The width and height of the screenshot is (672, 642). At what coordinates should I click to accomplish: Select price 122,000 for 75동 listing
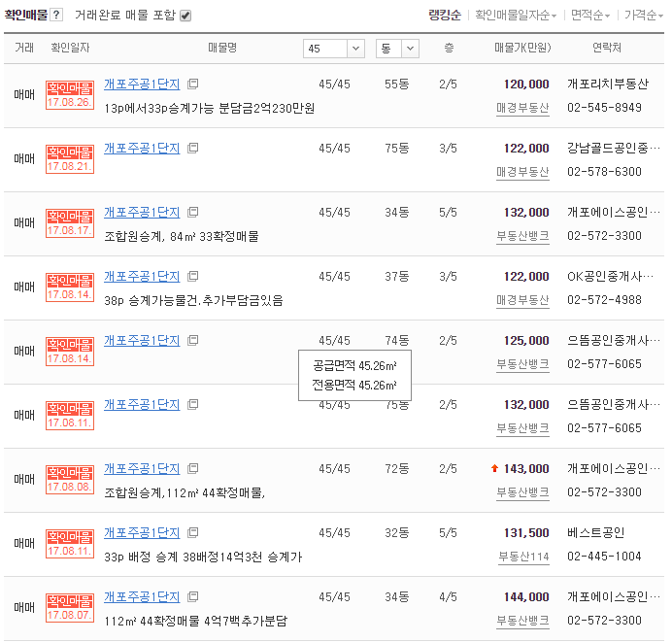point(526,149)
